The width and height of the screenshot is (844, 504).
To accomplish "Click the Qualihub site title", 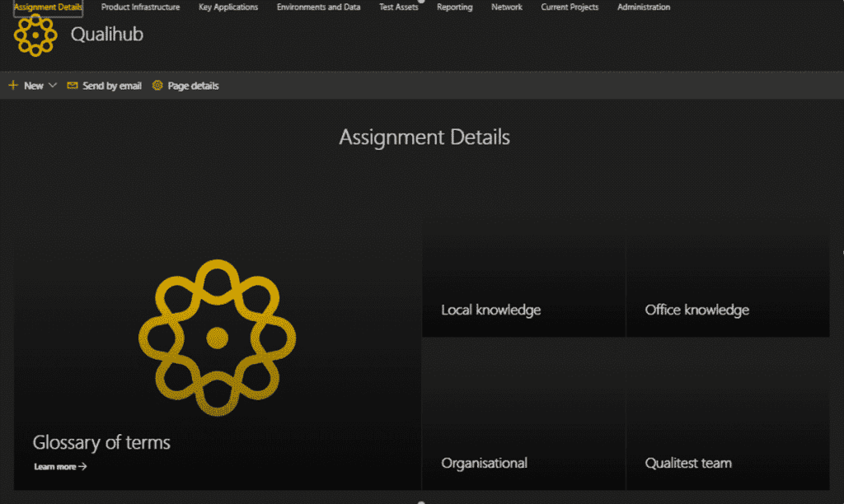I will pyautogui.click(x=108, y=35).
